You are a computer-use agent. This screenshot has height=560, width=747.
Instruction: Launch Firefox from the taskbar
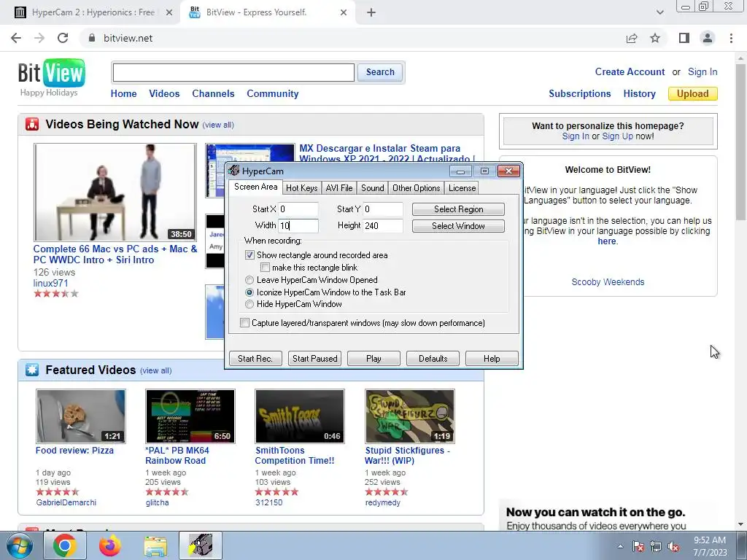click(109, 545)
